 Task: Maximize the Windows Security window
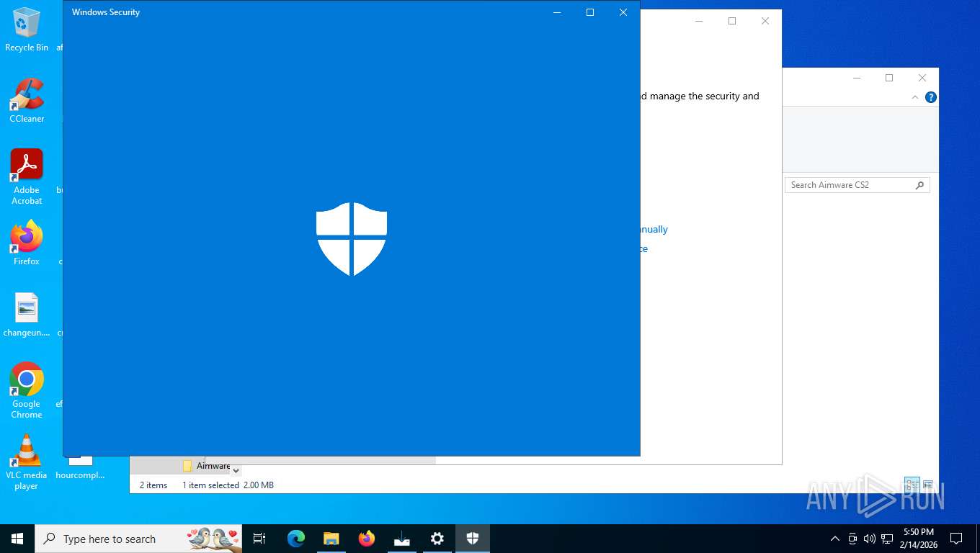pyautogui.click(x=590, y=12)
